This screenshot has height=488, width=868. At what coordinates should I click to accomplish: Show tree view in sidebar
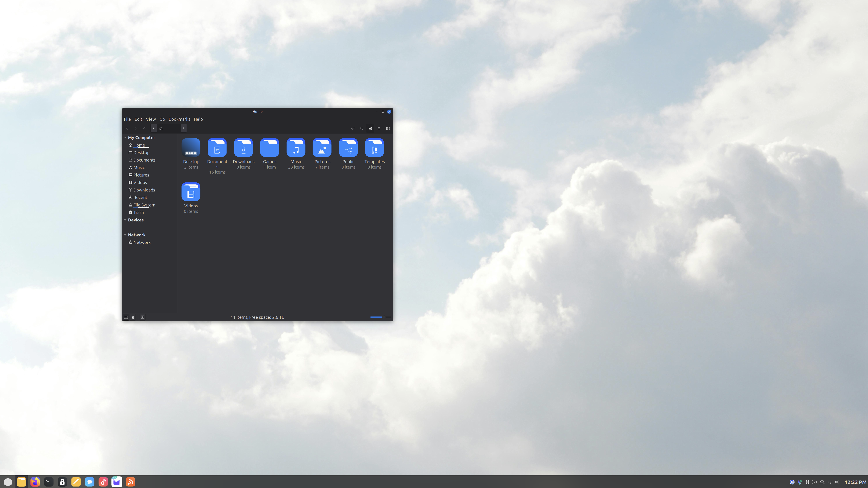[133, 317]
